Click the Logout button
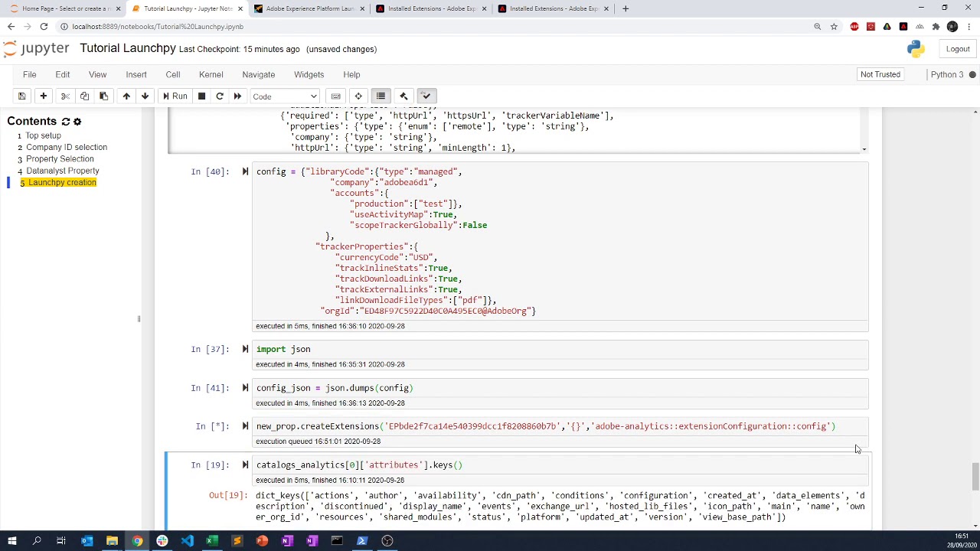This screenshot has height=551, width=980. [x=958, y=49]
